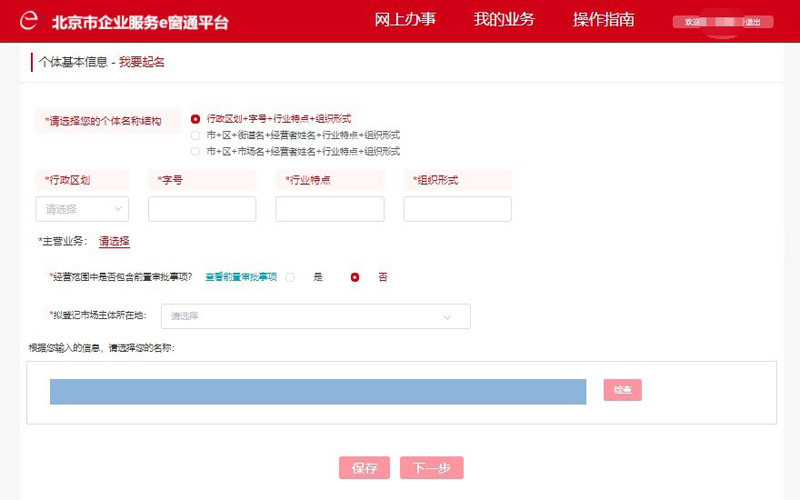The image size is (800, 500).
Task: Select 否 for pre-approval items question
Action: pyautogui.click(x=355, y=277)
